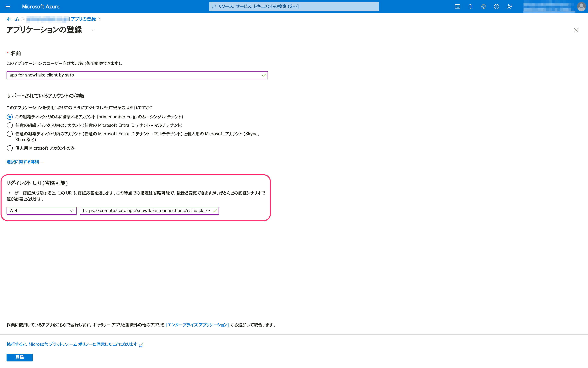Click the application name input field
Viewport: 588px width, 368px height.
(x=137, y=75)
